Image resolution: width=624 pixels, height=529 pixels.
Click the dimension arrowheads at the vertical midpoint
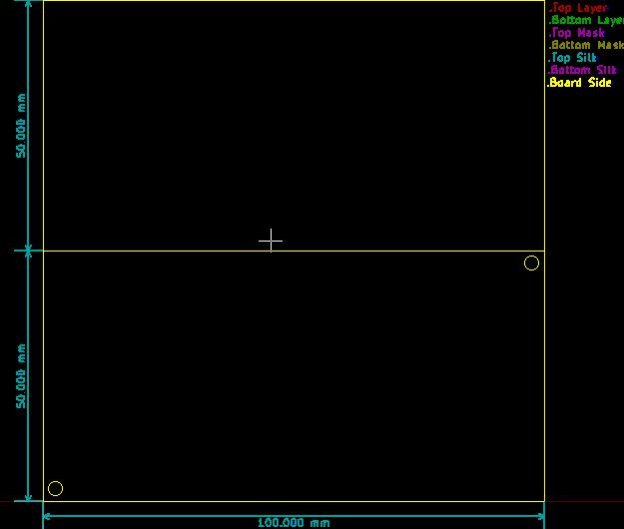(x=28, y=250)
